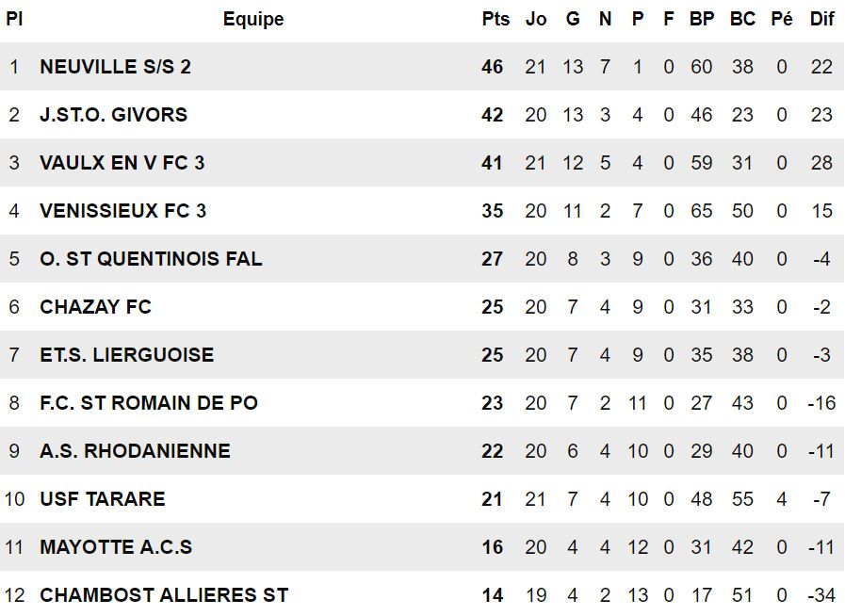Click the Pl rank column header

tap(14, 19)
